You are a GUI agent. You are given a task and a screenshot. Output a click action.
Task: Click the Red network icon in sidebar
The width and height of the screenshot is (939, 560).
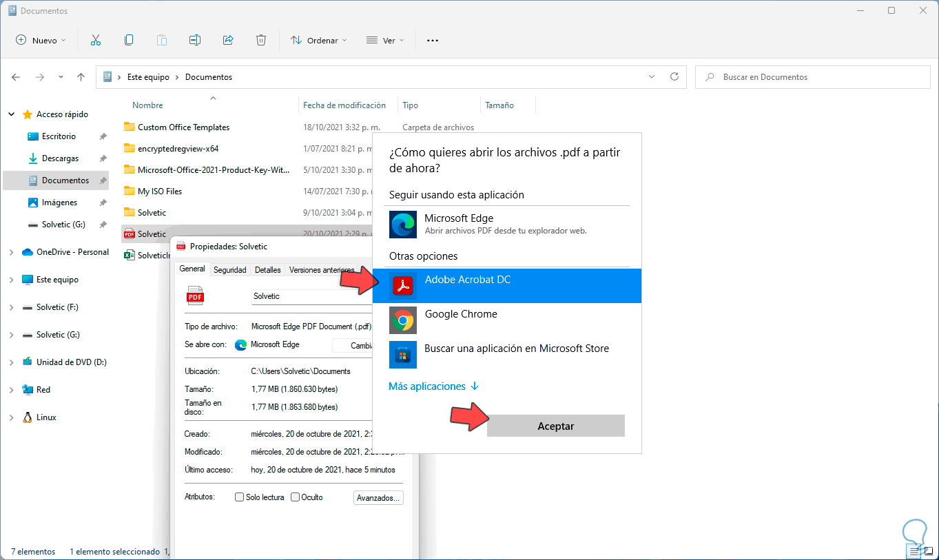pos(28,390)
